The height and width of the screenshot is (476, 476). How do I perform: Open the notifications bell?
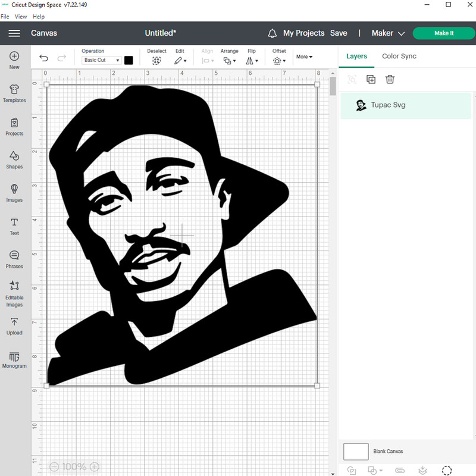(x=273, y=33)
